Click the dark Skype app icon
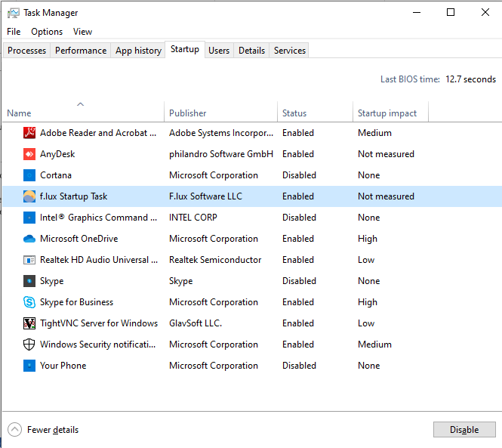The width and height of the screenshot is (502, 448). (x=29, y=281)
